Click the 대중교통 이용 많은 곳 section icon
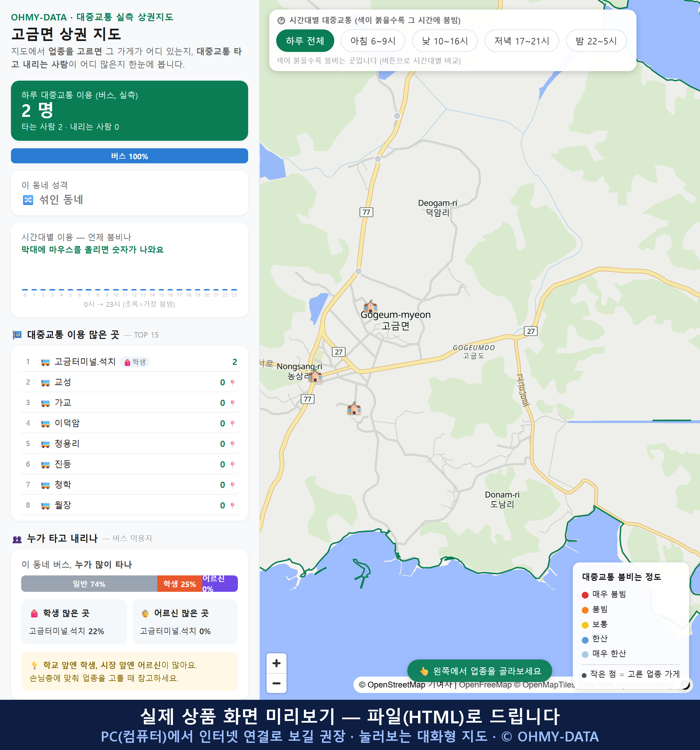 17,335
